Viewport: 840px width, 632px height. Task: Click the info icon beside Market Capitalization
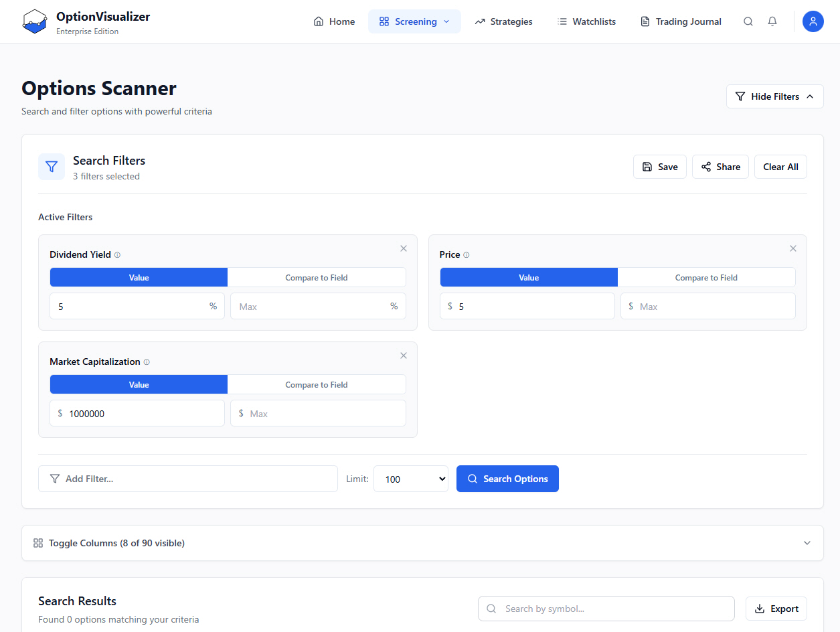(147, 362)
